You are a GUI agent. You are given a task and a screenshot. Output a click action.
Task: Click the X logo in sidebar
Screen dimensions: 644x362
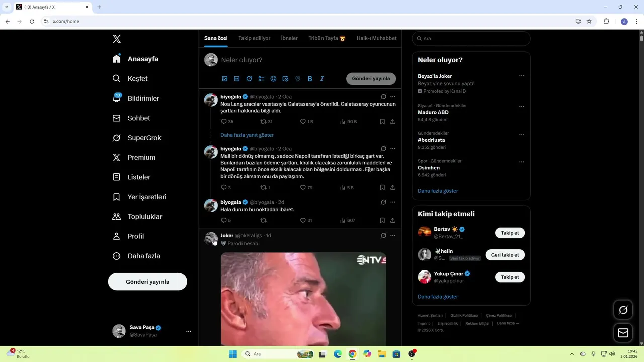[x=117, y=39]
